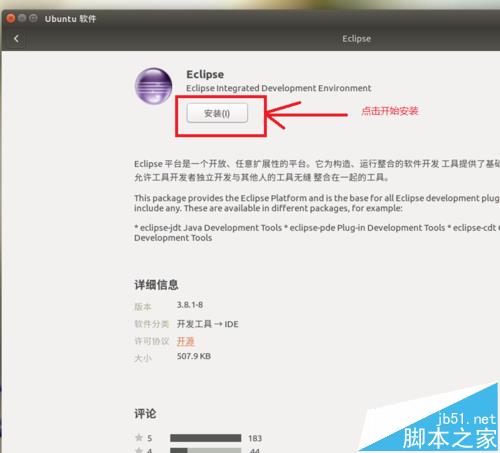Maximize the Ubuntu 软件 window
The height and width of the screenshot is (453, 500).
coord(33,18)
